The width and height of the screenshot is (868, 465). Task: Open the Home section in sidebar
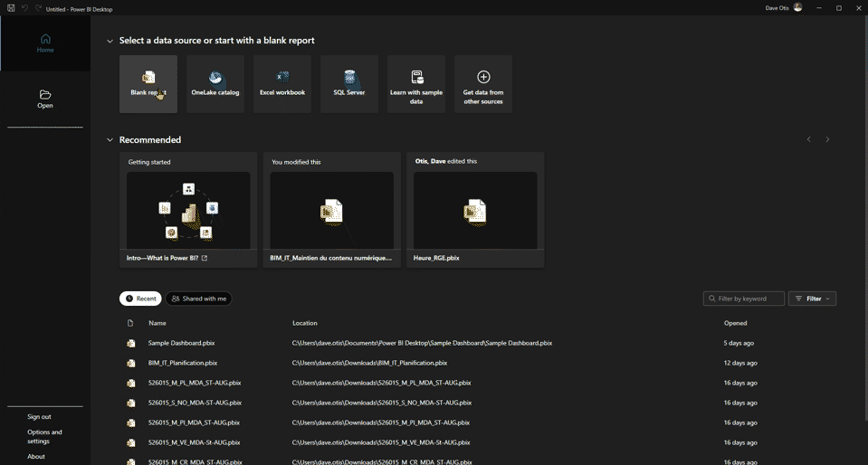click(x=45, y=43)
